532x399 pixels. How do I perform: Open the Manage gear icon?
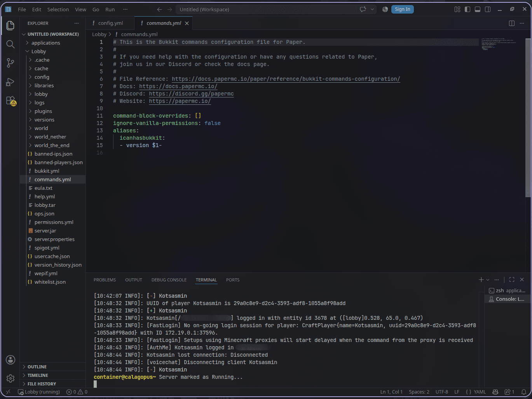pyautogui.click(x=10, y=378)
